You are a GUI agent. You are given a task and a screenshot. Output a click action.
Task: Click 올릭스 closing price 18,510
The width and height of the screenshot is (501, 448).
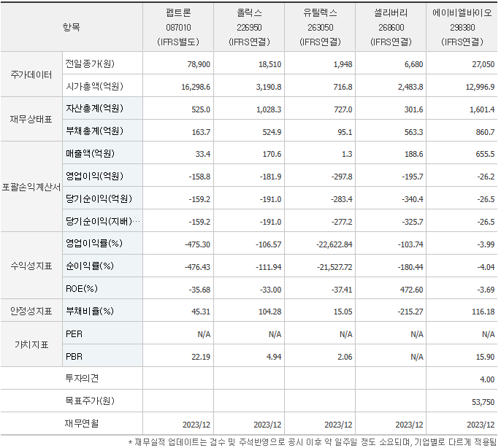tap(269, 64)
